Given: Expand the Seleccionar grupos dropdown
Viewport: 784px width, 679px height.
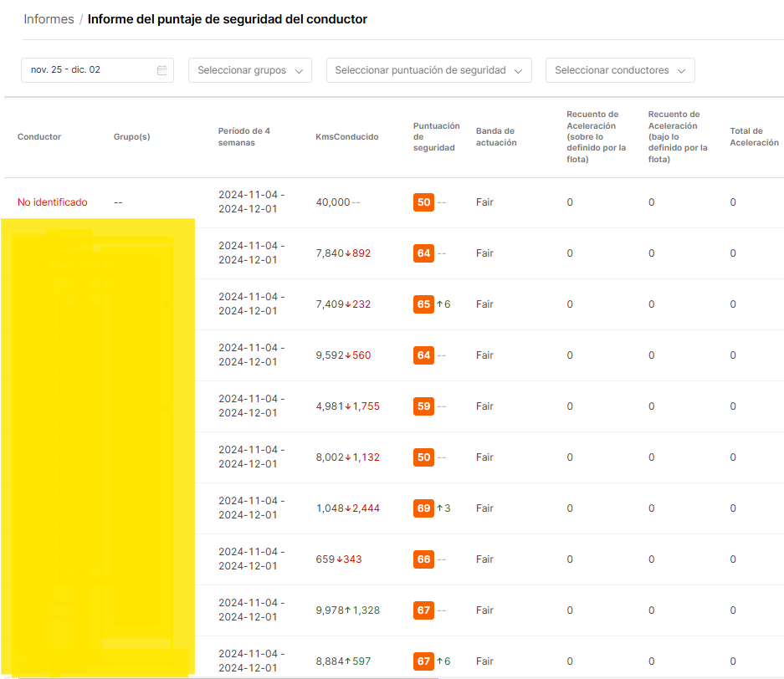Looking at the screenshot, I should click(x=250, y=70).
